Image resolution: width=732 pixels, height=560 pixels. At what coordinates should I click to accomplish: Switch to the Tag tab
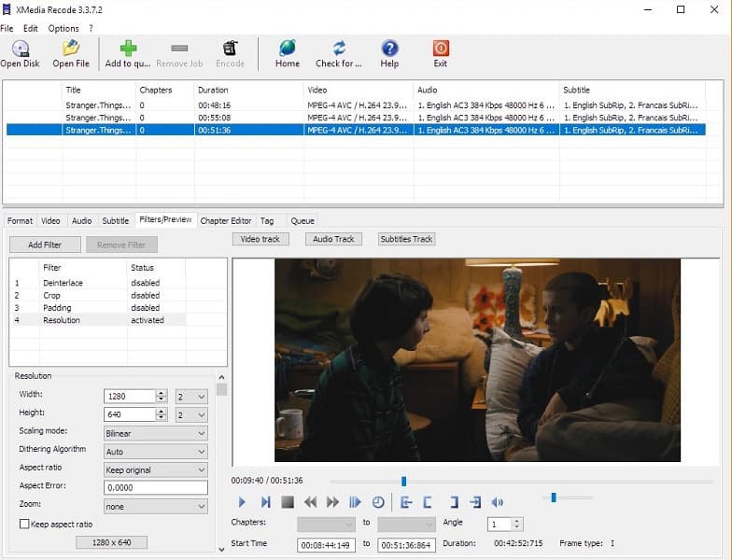267,220
